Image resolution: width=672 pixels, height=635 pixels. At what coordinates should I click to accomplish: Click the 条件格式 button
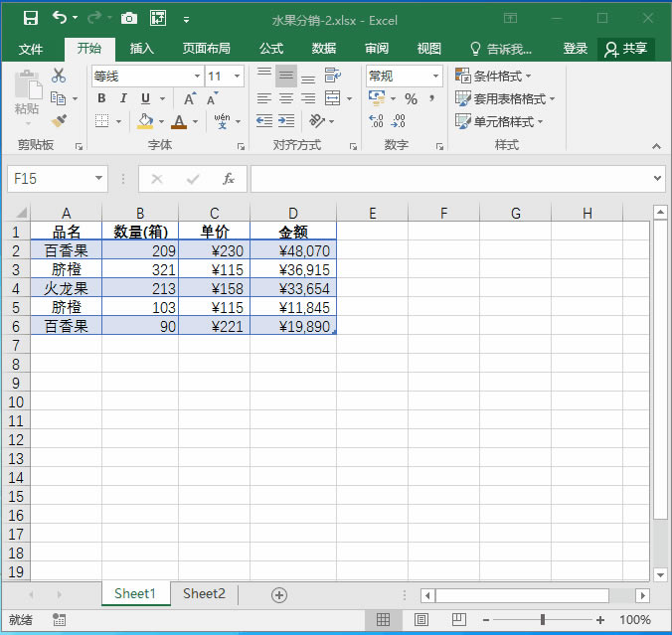click(x=494, y=76)
